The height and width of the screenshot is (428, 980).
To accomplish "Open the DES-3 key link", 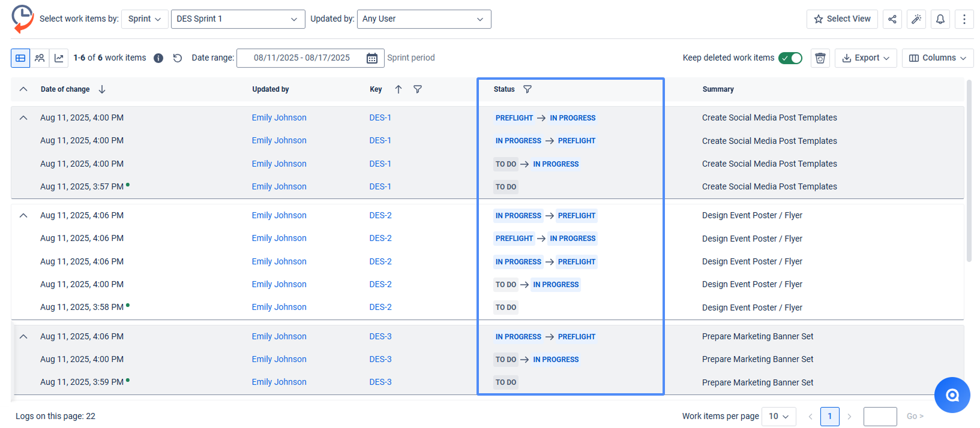I will [380, 336].
